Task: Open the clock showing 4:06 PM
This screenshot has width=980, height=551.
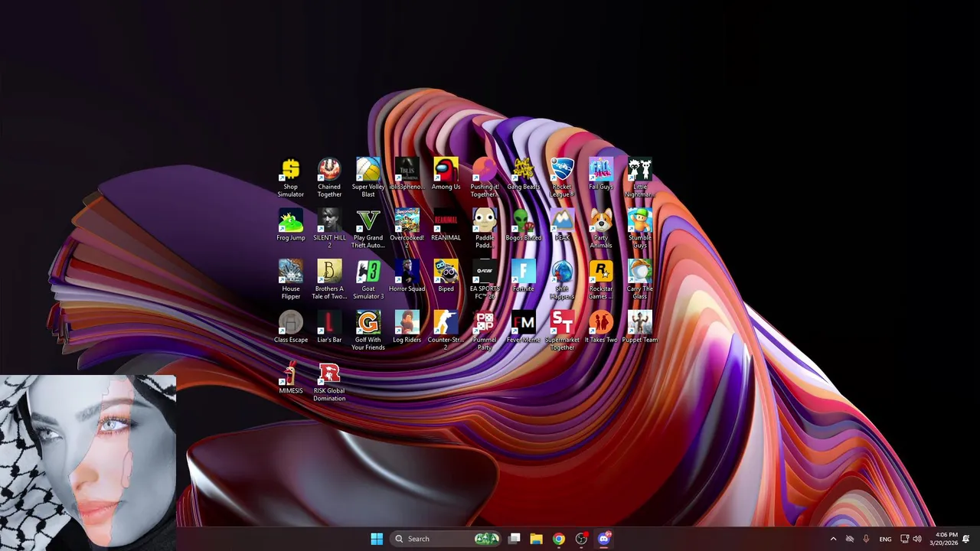Action: click(943, 539)
